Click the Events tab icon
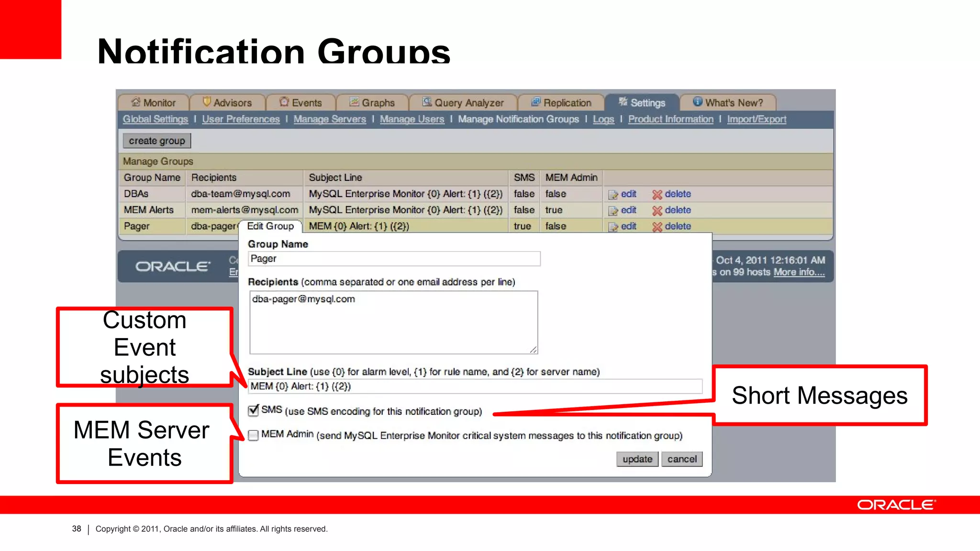This screenshot has height=551, width=980. [284, 102]
